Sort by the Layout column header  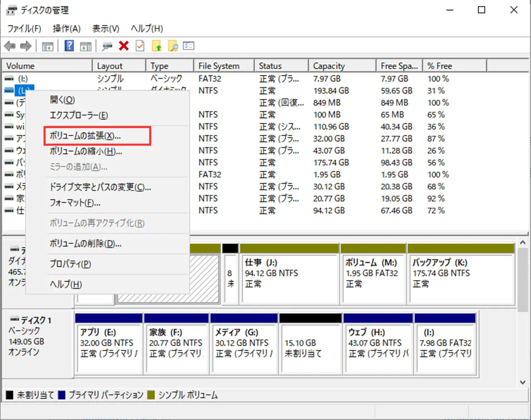tap(119, 66)
